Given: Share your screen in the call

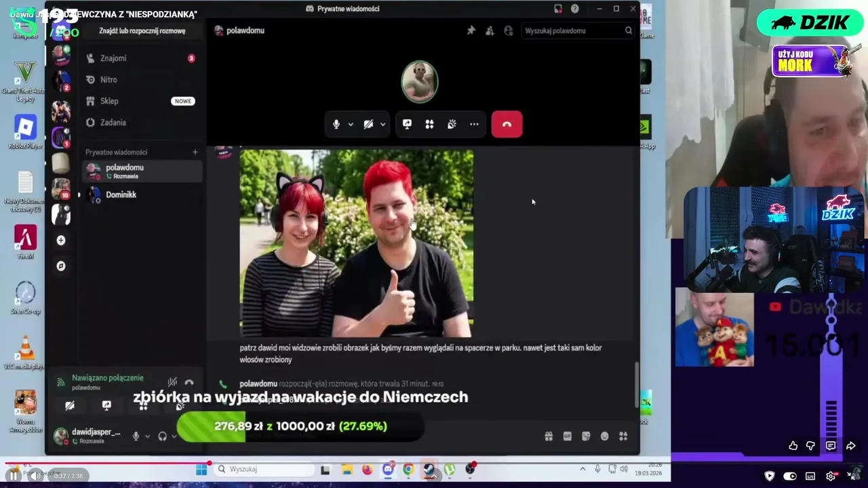Looking at the screenshot, I should [x=407, y=124].
